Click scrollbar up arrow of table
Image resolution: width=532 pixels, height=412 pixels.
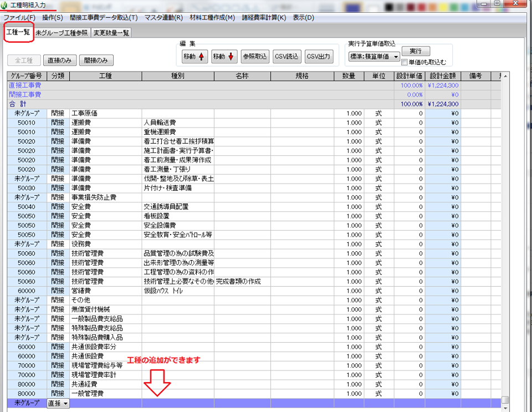505,77
